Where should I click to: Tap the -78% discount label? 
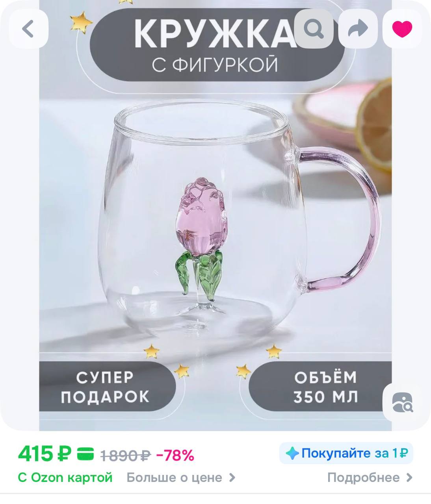tap(175, 456)
